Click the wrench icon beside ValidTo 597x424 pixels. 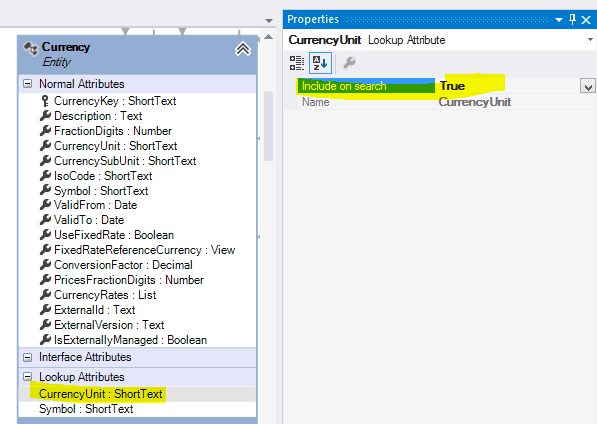(x=45, y=220)
